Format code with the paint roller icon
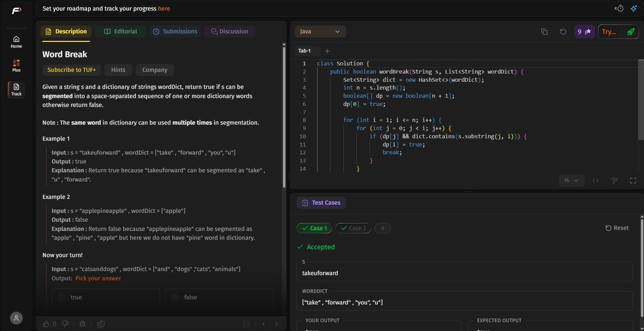This screenshot has height=331, width=644. coord(614,180)
